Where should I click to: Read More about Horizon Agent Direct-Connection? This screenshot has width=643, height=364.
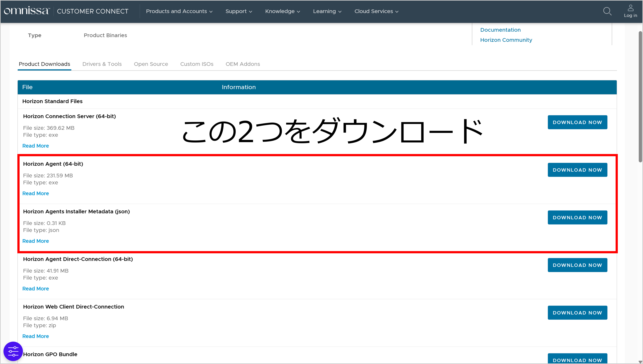pos(36,288)
